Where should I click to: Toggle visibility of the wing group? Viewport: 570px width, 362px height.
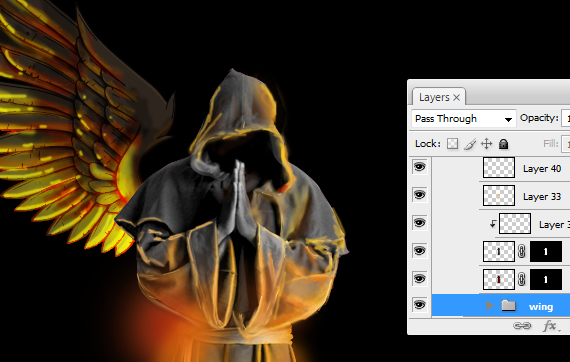(x=420, y=305)
